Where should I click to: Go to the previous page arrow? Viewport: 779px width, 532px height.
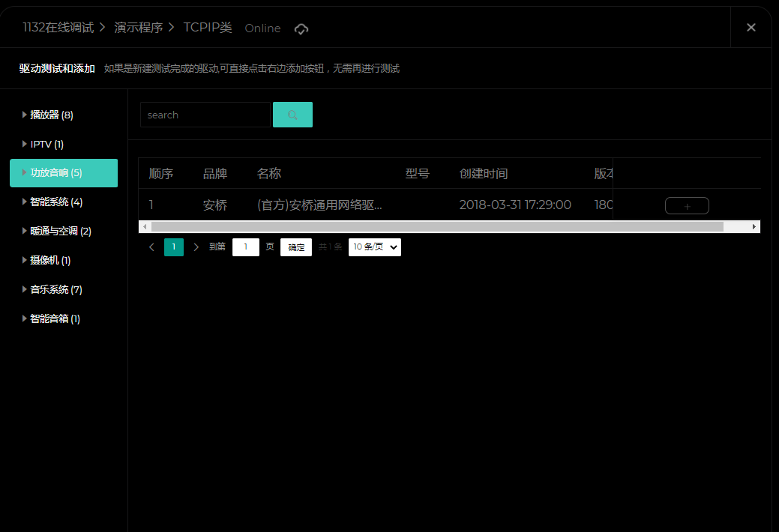pos(151,247)
